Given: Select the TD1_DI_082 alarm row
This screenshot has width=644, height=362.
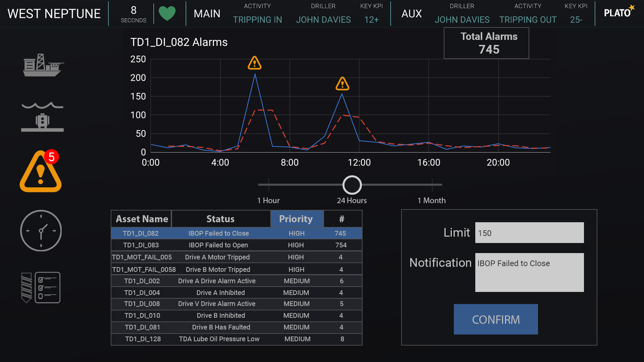Looking at the screenshot, I should [x=236, y=233].
